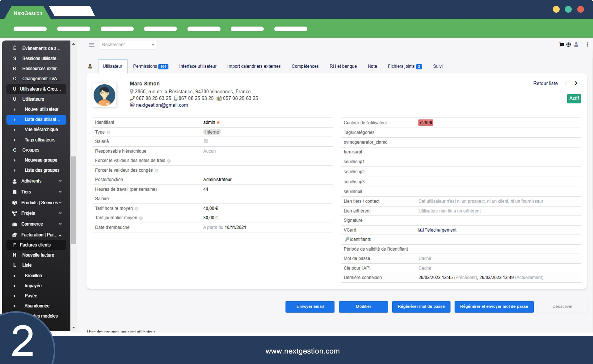This screenshot has height=364, width=593.
Task: Click the hamburger menu icon
Action: coord(91,45)
